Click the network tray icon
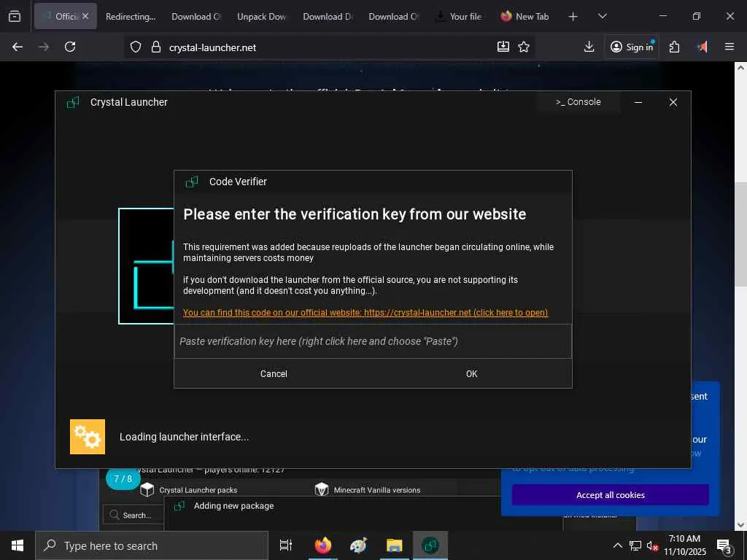 (635, 546)
